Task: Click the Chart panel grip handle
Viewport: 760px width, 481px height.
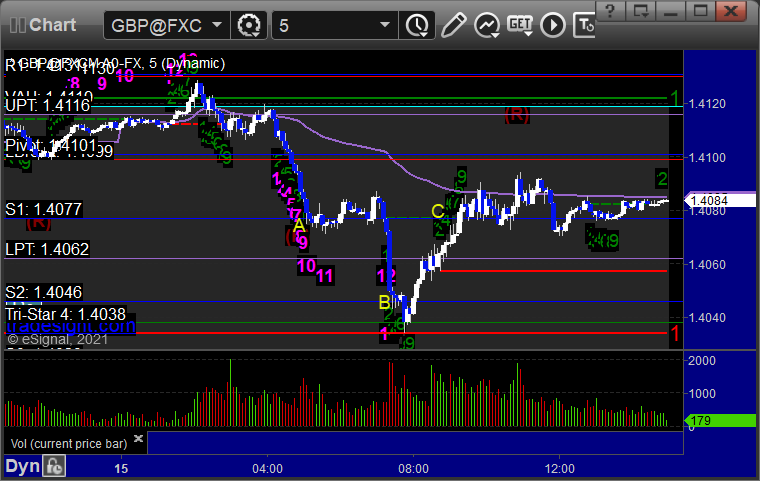Action: 17,25
